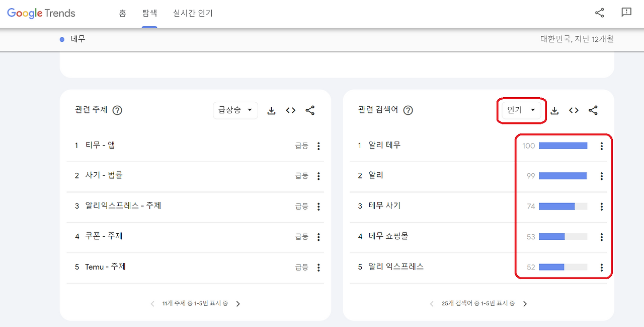Download the 관련 검색어 data as CSV
The image size is (644, 327).
click(554, 110)
